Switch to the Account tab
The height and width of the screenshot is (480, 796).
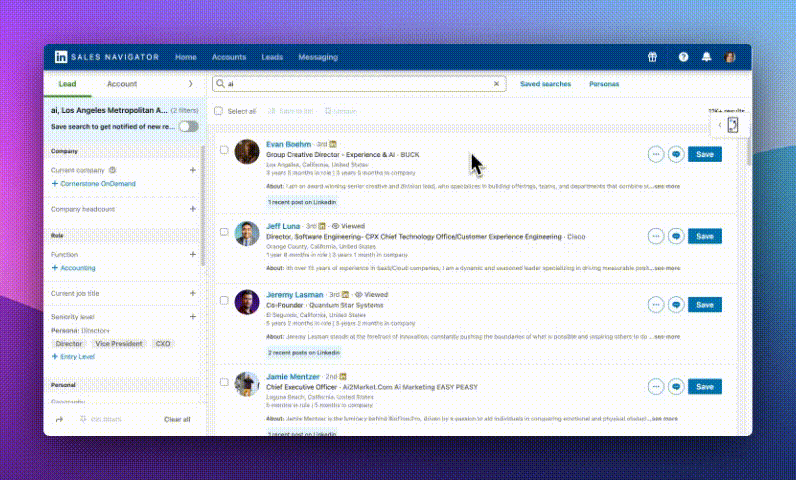[122, 84]
